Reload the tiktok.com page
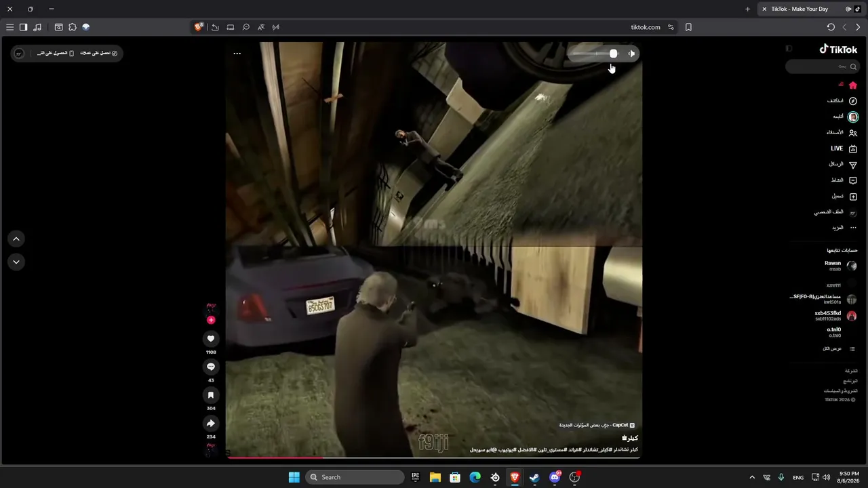 pos(831,27)
